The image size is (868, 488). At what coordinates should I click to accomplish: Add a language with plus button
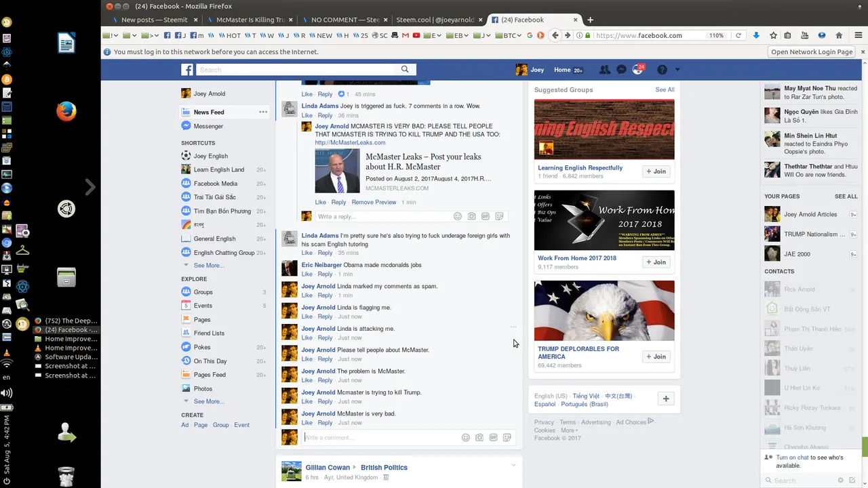point(666,399)
